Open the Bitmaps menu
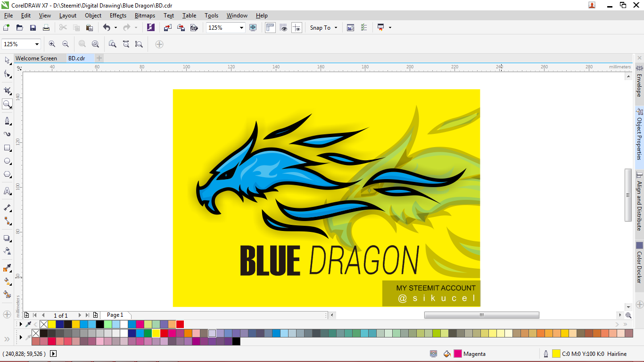 tap(145, 16)
